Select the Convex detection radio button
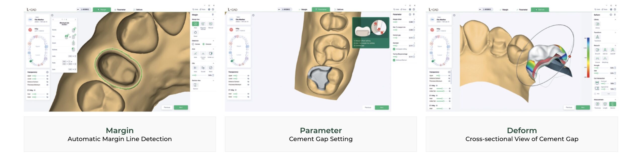 [x=193, y=44]
